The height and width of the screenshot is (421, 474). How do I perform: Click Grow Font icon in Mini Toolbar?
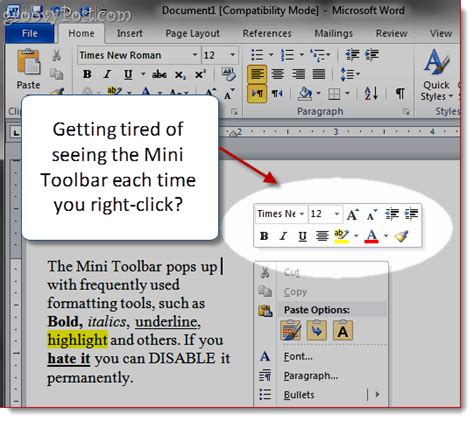click(x=353, y=214)
